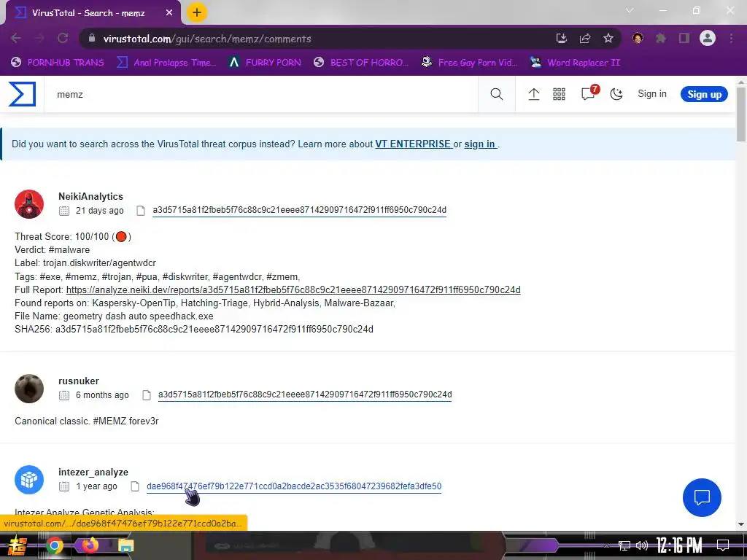
Task: Click the magnifier search icon
Action: 496,94
